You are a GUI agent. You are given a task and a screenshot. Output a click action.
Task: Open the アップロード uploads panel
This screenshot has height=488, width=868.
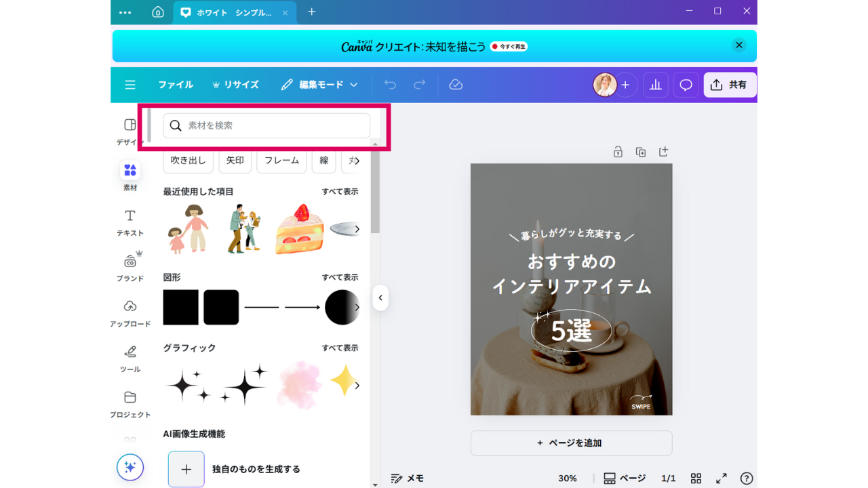130,312
